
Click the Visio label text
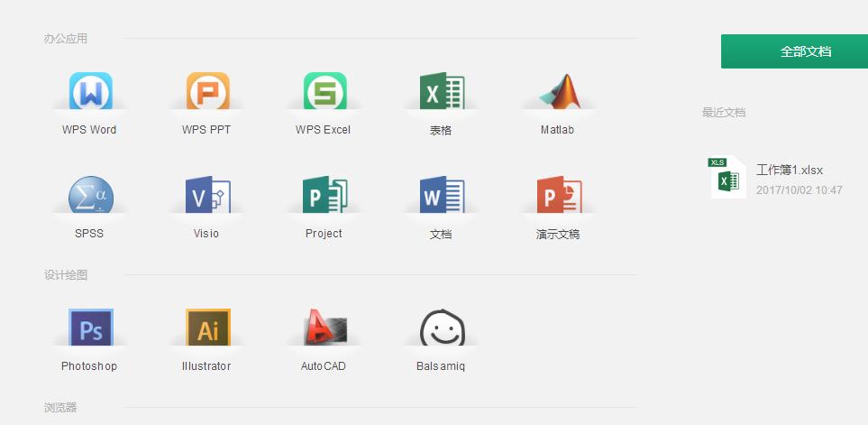click(206, 234)
